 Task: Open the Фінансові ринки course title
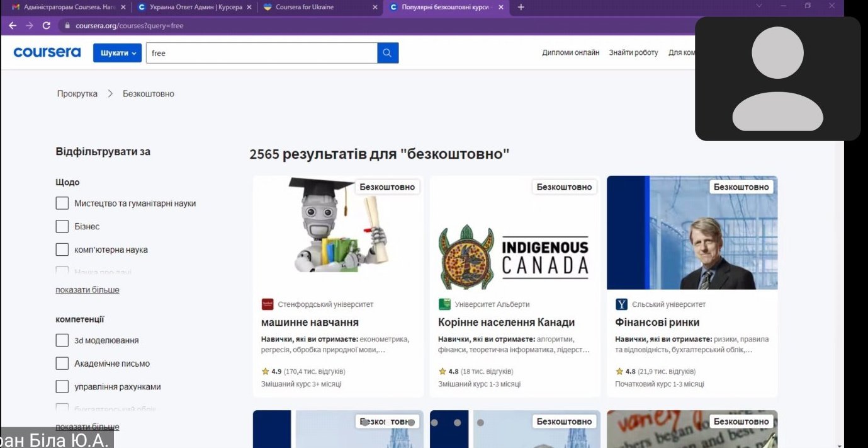tap(657, 323)
